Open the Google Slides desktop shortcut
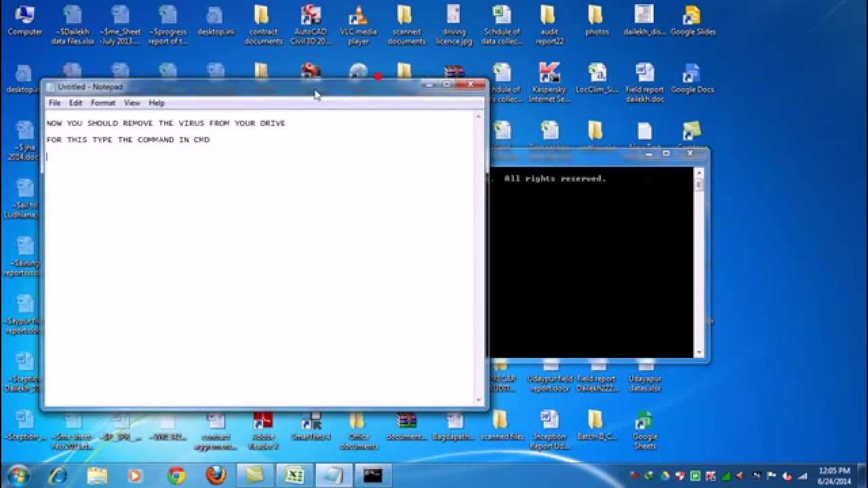Image resolution: width=868 pixels, height=488 pixels. pyautogui.click(x=692, y=20)
